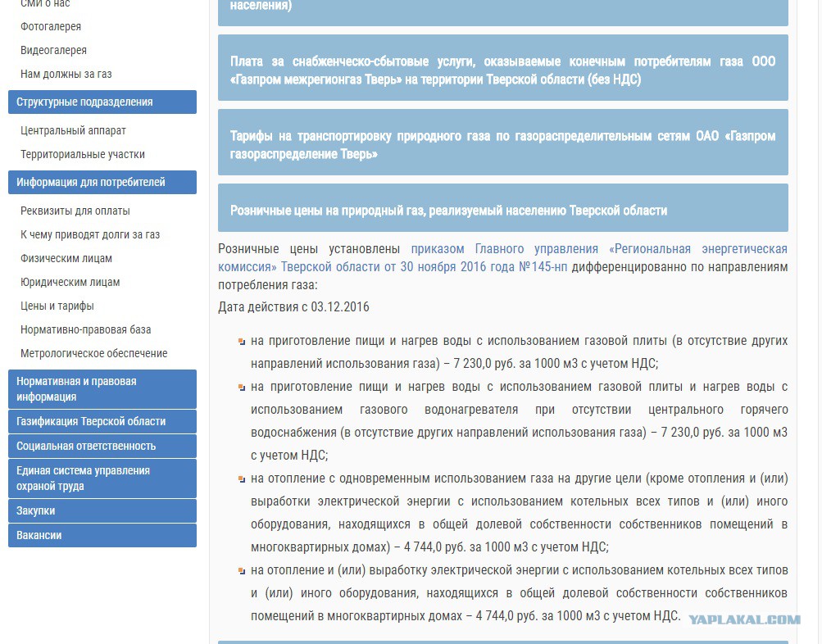Select the Структурные подразделения menu header

[102, 102]
